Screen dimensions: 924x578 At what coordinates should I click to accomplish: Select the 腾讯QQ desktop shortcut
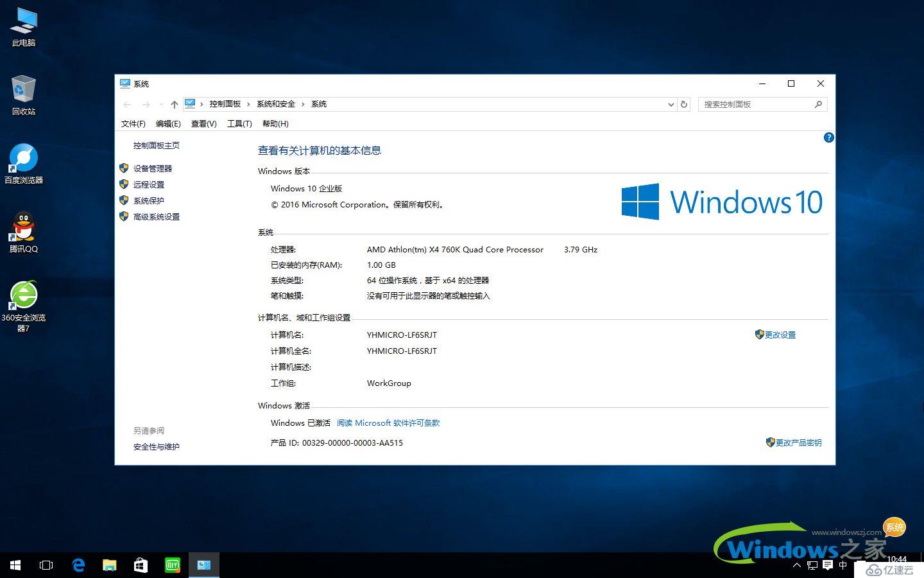(24, 232)
